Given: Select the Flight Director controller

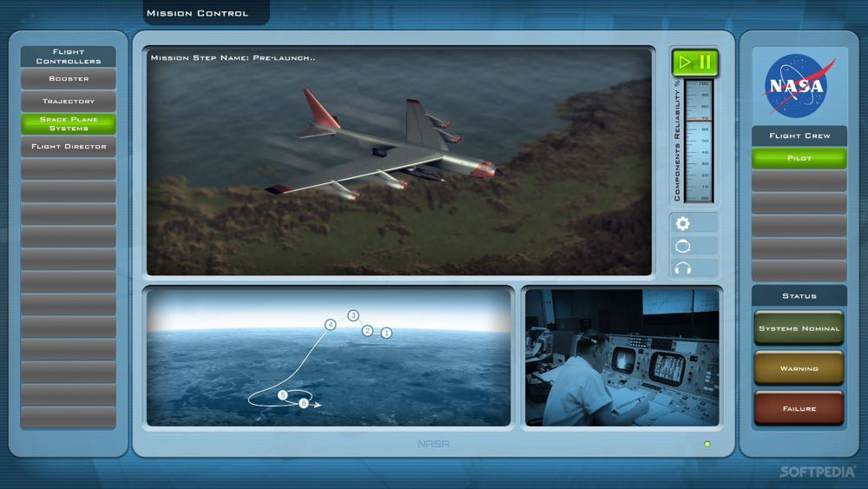Looking at the screenshot, I should tap(69, 147).
